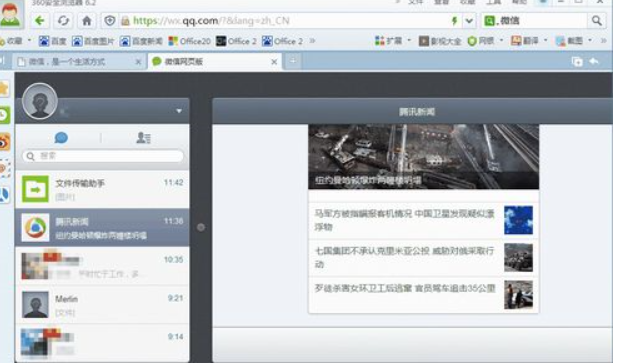The height and width of the screenshot is (363, 619).
Task: Open the 马军方 satellite news article
Action: pos(424,220)
